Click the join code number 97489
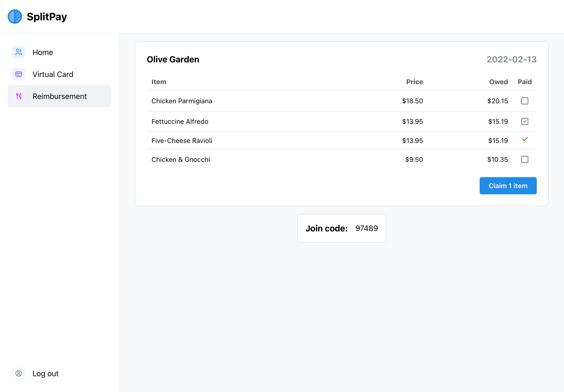The height and width of the screenshot is (392, 564). [x=367, y=228]
